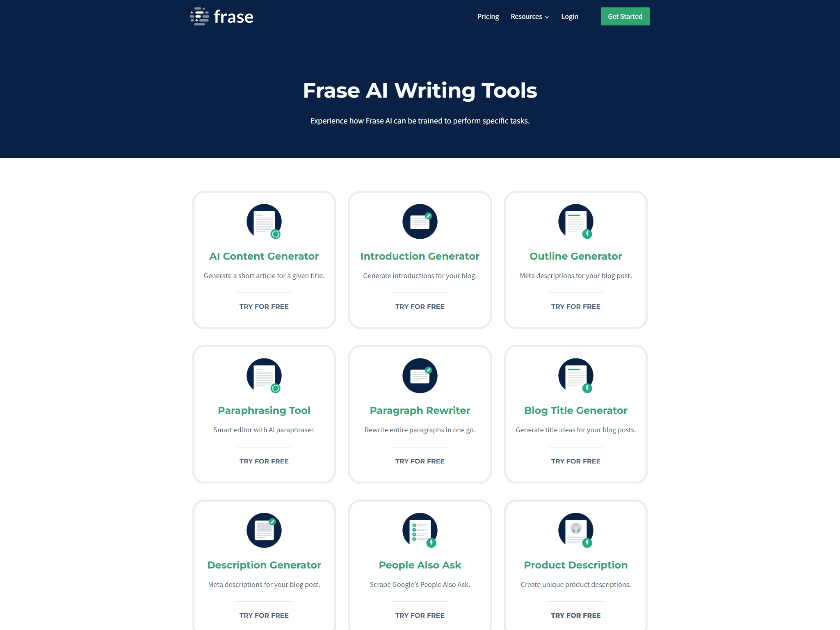Click 'Generate title ideas for your blog posts.'
840x630 pixels.
[576, 430]
